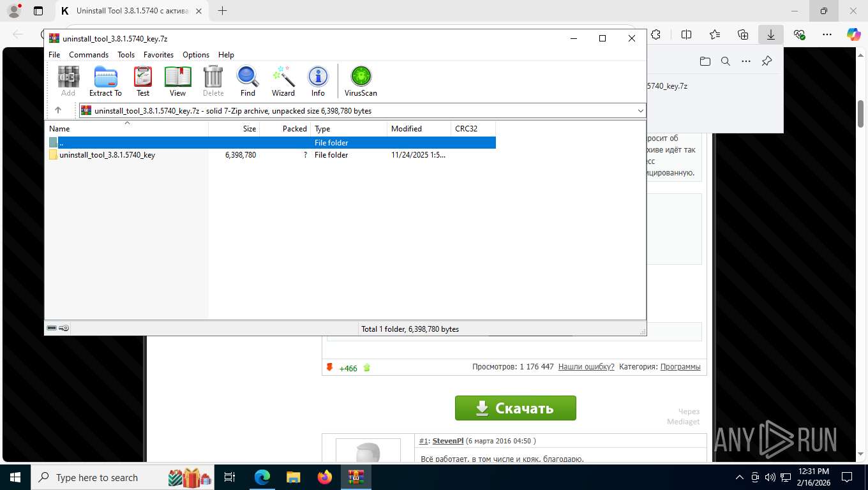
Task: Click green upvote arrow near +466
Action: (x=367, y=367)
